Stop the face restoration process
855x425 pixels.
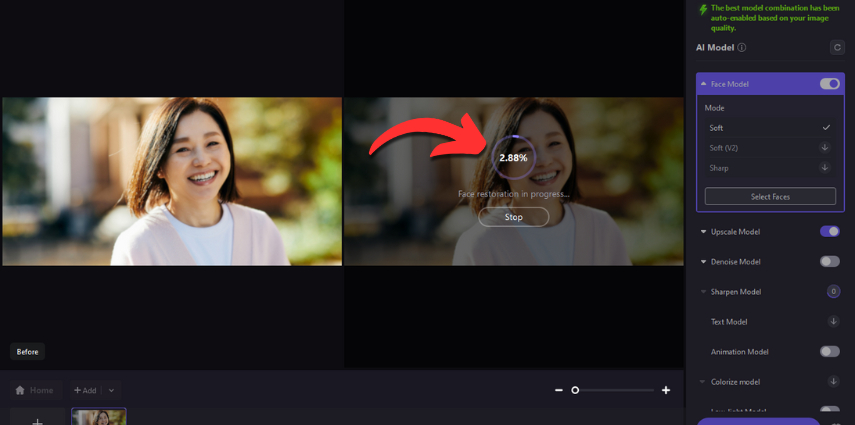point(513,217)
